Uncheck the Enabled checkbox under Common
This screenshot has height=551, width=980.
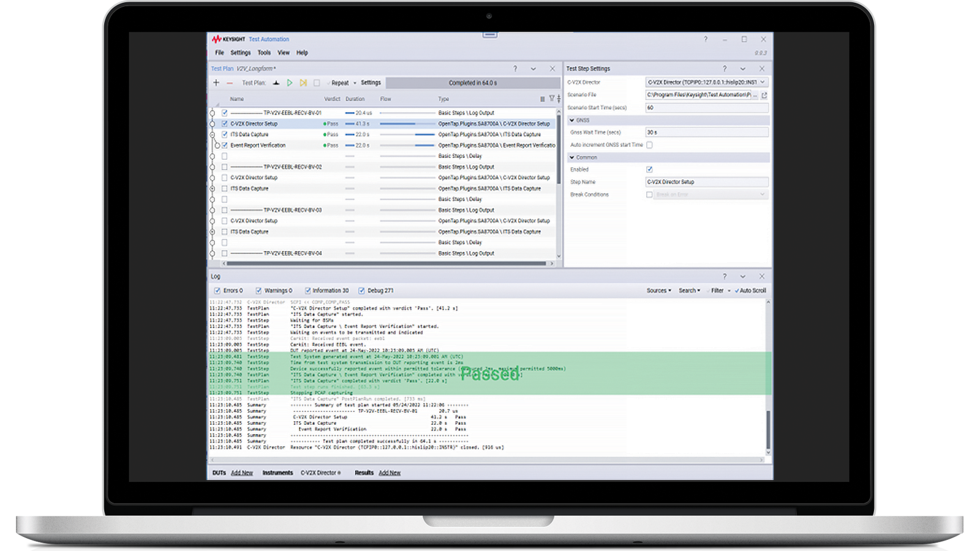(x=649, y=169)
